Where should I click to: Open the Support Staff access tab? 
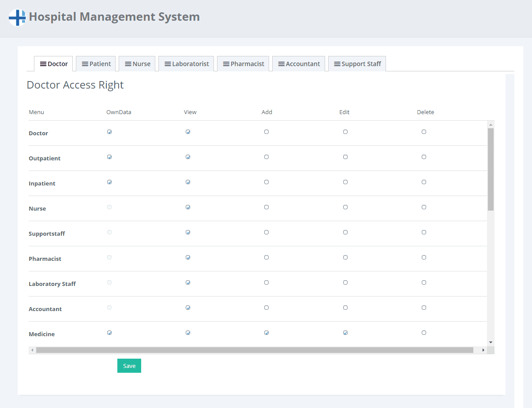[x=357, y=64]
